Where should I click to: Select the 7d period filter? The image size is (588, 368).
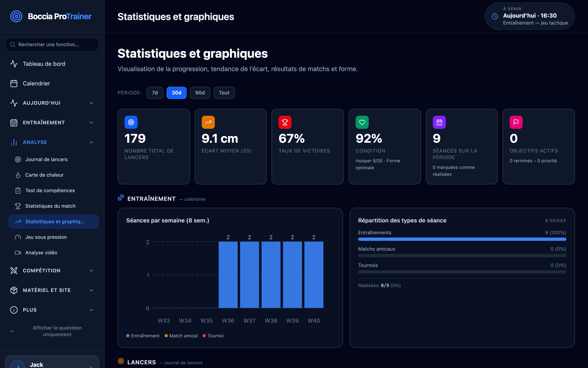click(155, 93)
